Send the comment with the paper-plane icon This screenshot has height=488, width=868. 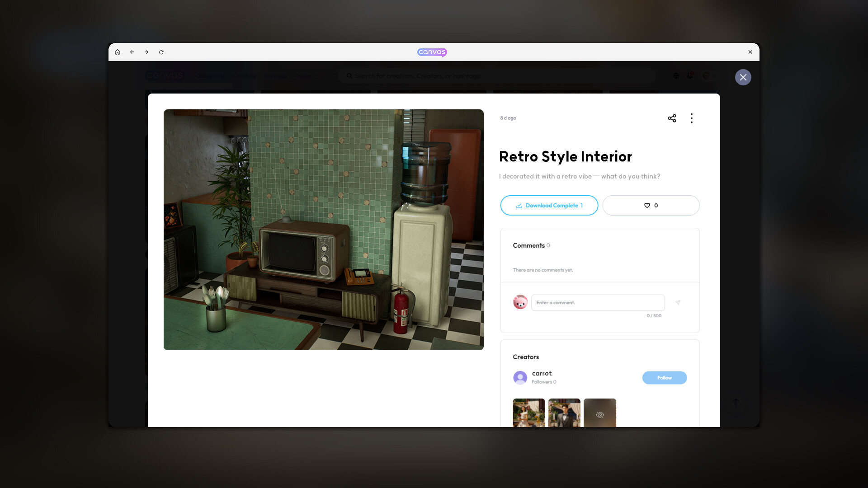point(678,302)
